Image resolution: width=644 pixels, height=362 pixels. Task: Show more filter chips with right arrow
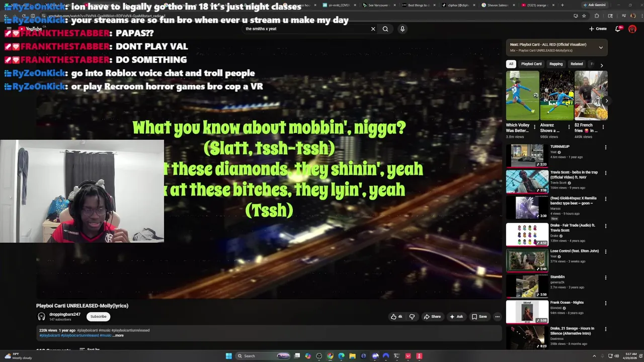[x=601, y=65]
